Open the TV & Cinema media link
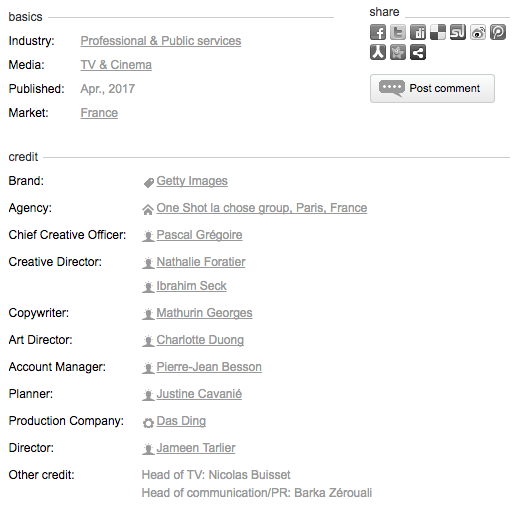 coord(116,65)
